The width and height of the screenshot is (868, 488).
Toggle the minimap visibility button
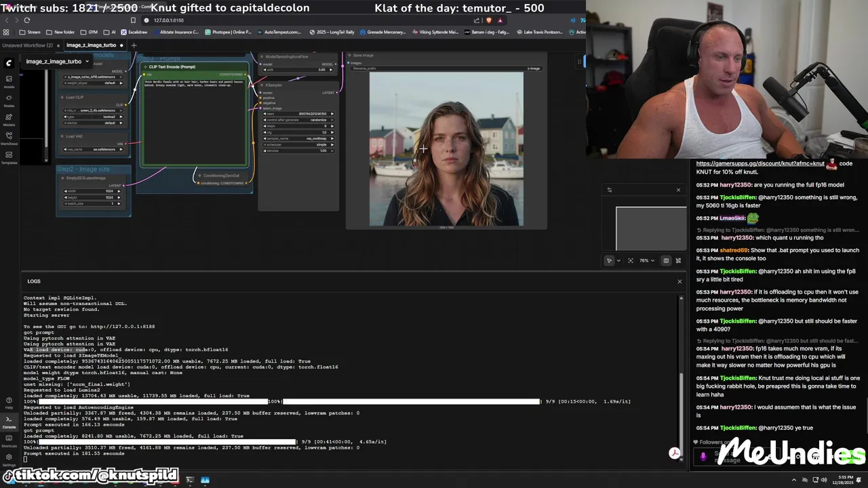pos(666,260)
